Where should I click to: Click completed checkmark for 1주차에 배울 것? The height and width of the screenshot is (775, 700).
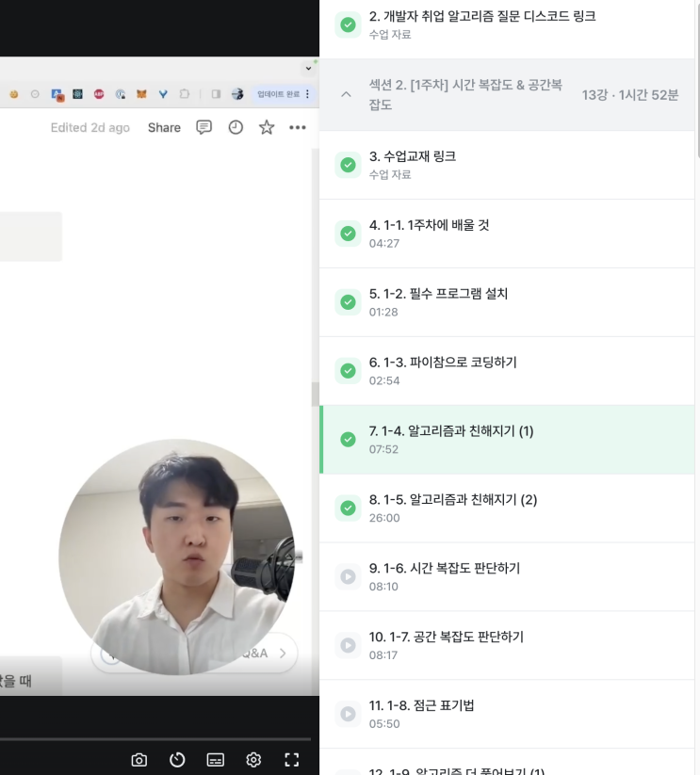(x=348, y=234)
